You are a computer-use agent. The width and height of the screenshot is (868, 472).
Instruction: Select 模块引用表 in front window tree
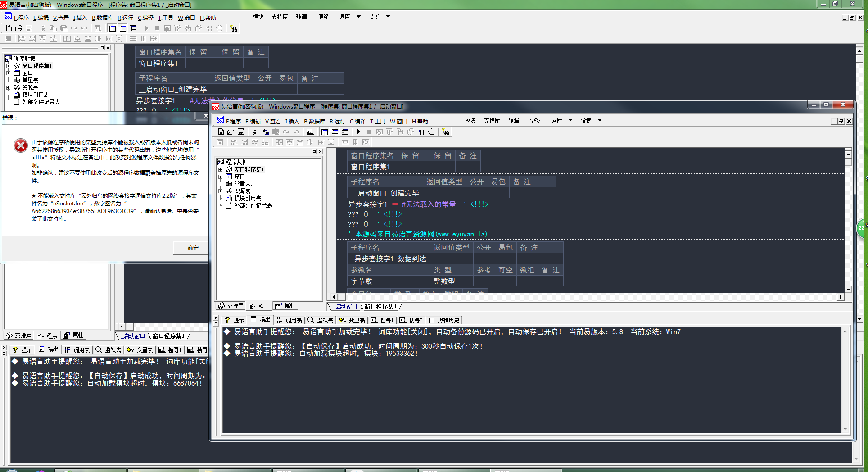click(x=248, y=198)
